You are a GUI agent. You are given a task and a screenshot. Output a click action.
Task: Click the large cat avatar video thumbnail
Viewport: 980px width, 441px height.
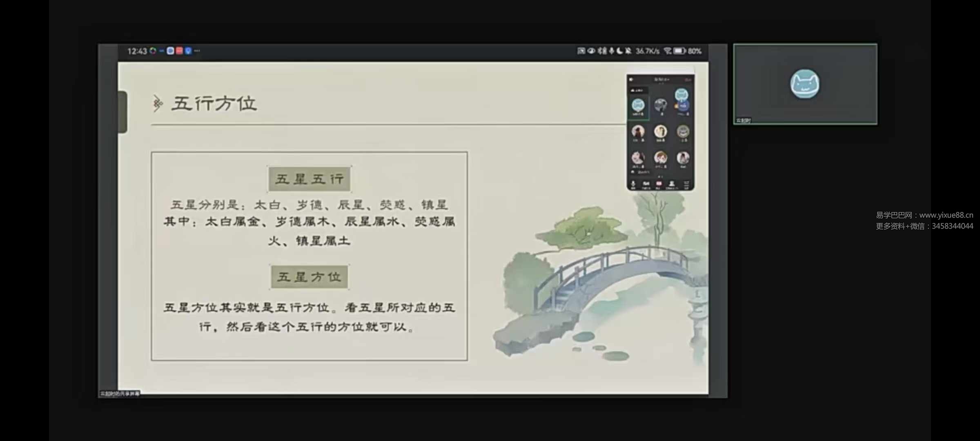point(804,84)
